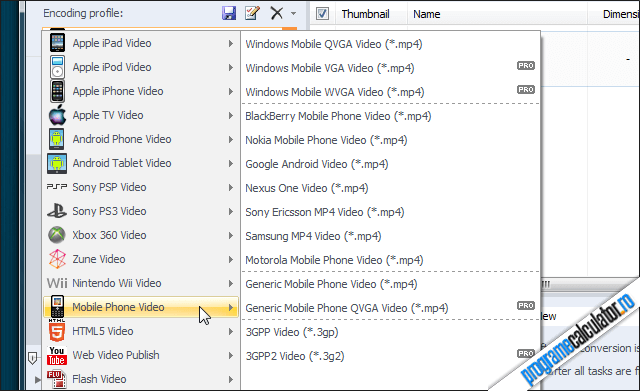Click the save profile floppy disk icon
Viewport: 640px width, 391px height.
pos(229,13)
